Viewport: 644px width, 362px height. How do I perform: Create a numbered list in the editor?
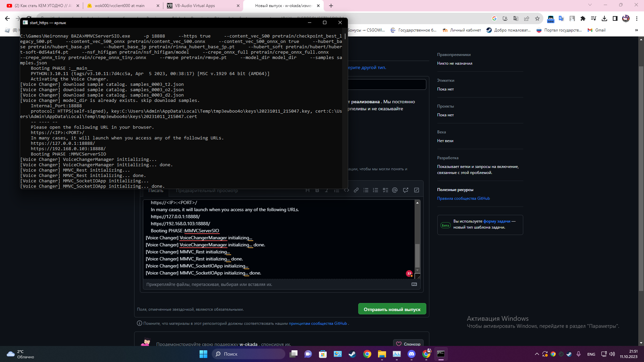pos(375,190)
